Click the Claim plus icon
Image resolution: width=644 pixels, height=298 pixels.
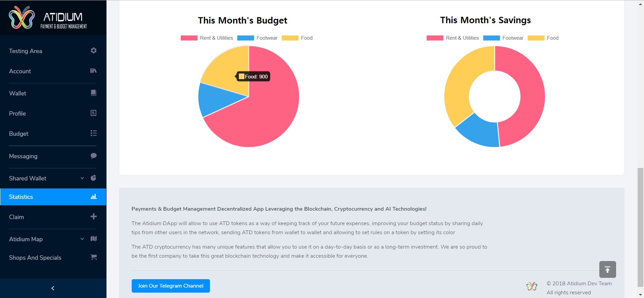pos(94,216)
